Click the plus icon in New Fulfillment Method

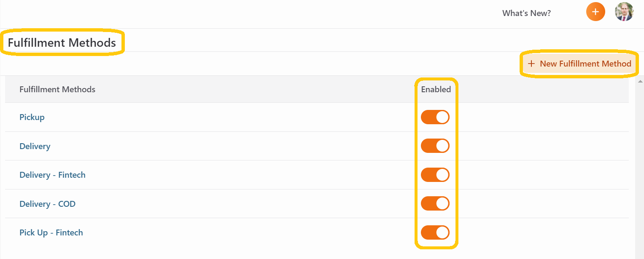(531, 64)
